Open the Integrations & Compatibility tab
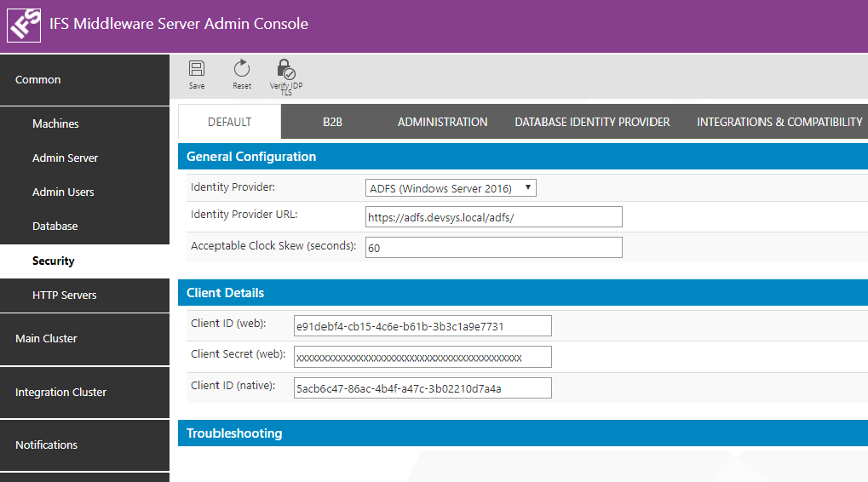This screenshot has height=482, width=868. 779,122
